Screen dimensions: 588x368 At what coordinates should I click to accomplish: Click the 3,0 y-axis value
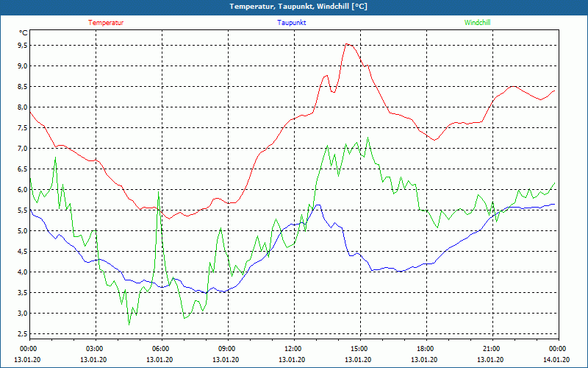[24, 314]
